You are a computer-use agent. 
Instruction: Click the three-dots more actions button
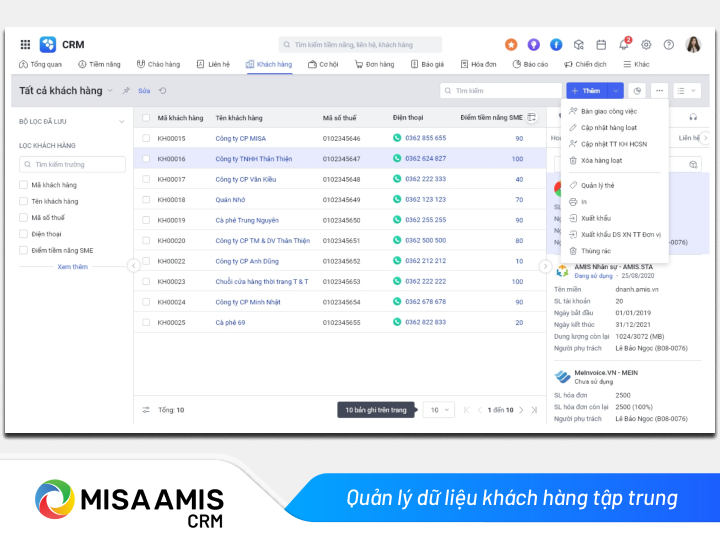[x=659, y=91]
